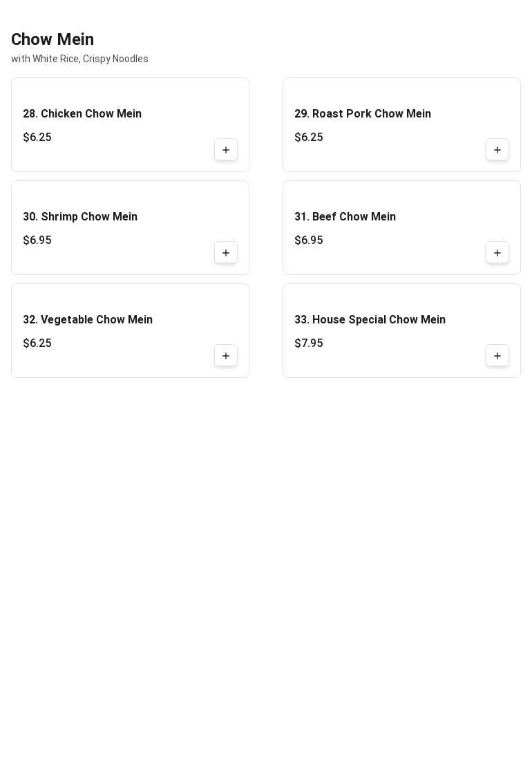Click the Chow Mein section heading

[x=53, y=39]
